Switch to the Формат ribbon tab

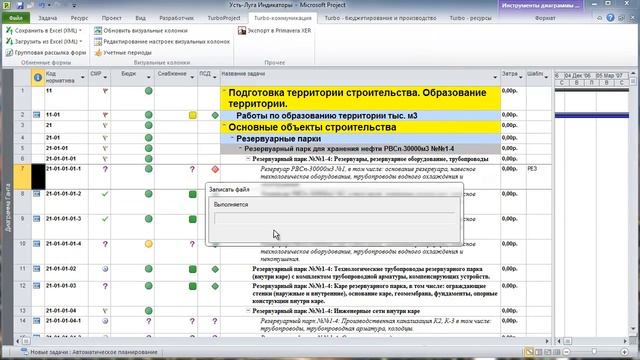click(545, 18)
